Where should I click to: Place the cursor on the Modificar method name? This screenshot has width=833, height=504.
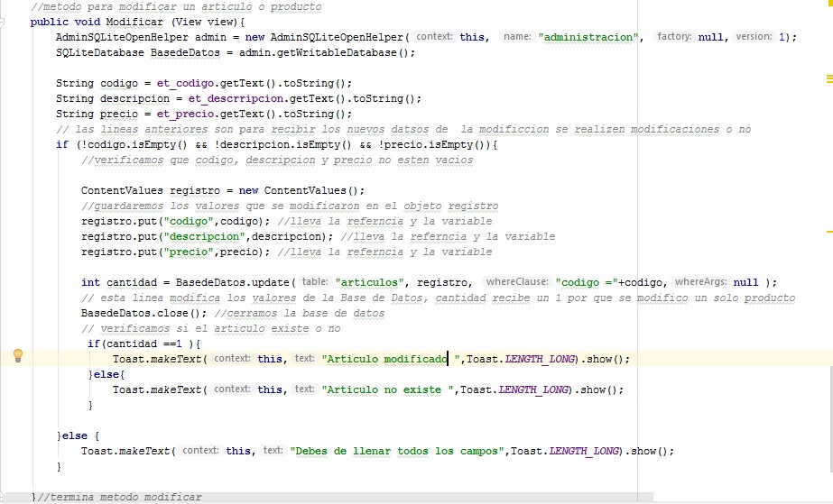coord(134,22)
